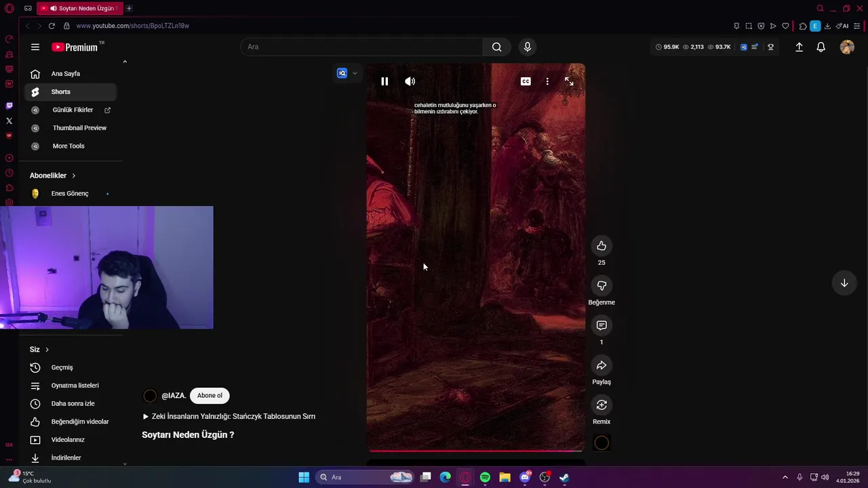868x488 pixels.
Task: Open YouTube notifications bell
Action: [821, 47]
